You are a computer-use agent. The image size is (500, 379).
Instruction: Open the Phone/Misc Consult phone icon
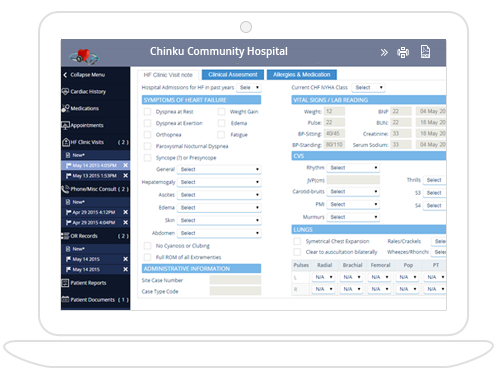tap(65, 189)
